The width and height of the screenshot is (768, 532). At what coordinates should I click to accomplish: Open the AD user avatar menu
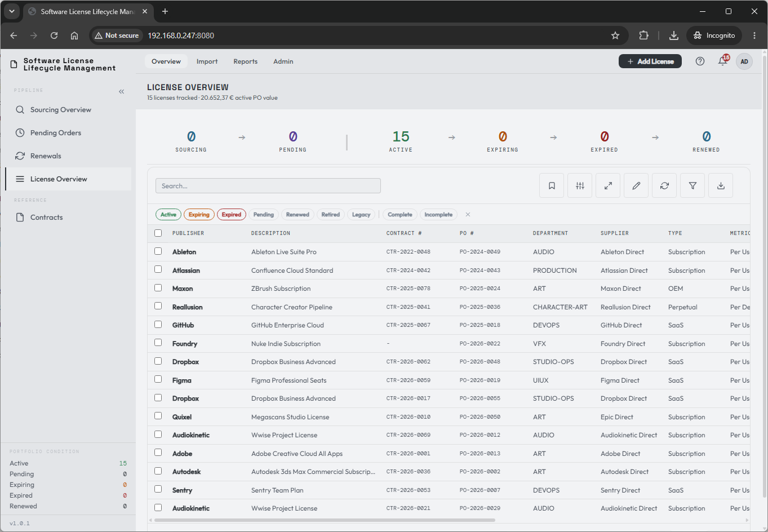[744, 61]
